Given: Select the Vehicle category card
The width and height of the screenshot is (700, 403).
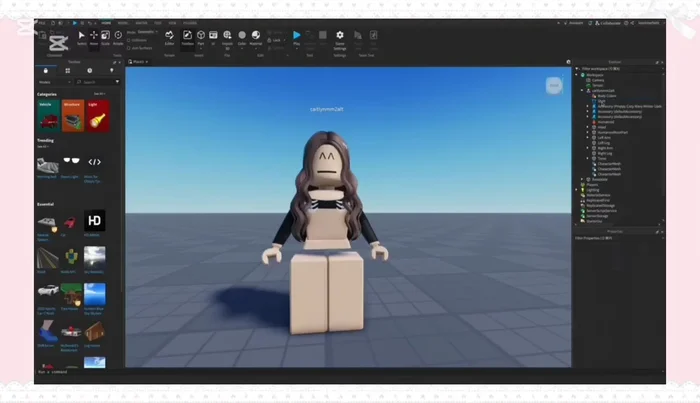Looking at the screenshot, I should coord(49,116).
